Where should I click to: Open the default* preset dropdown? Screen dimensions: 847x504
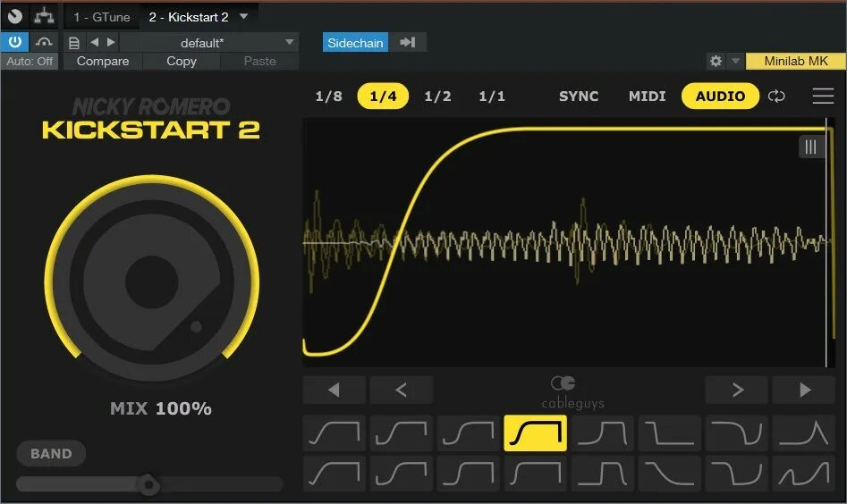coord(209,43)
